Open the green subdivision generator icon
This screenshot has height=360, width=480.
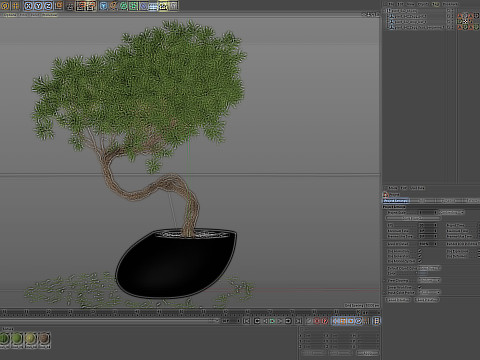pyautogui.click(x=124, y=6)
